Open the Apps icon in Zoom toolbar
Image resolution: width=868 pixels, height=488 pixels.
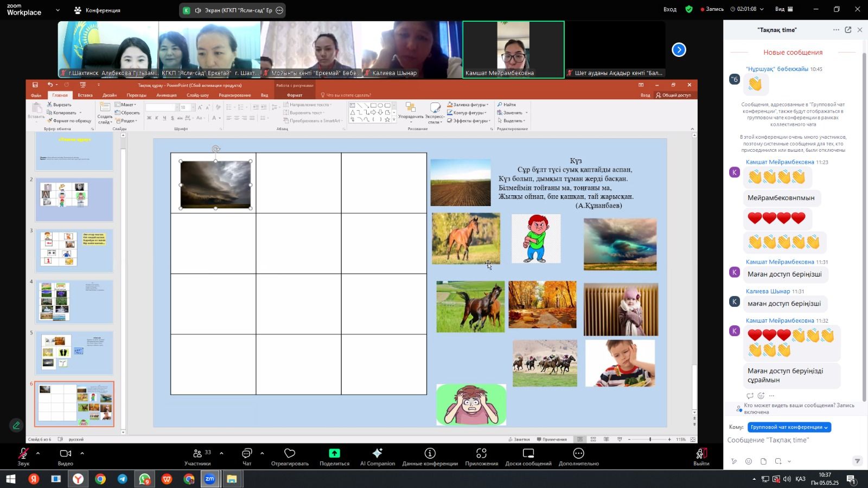pos(481,453)
